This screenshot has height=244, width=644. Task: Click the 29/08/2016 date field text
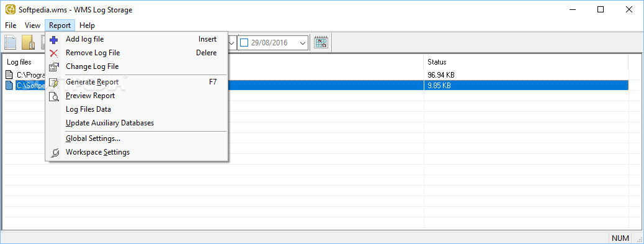[x=269, y=43]
